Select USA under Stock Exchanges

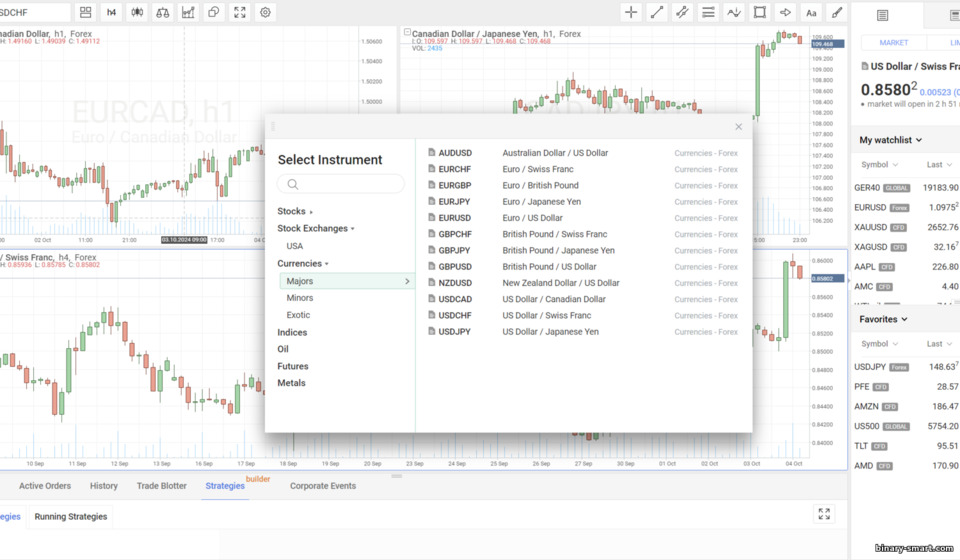click(x=294, y=246)
